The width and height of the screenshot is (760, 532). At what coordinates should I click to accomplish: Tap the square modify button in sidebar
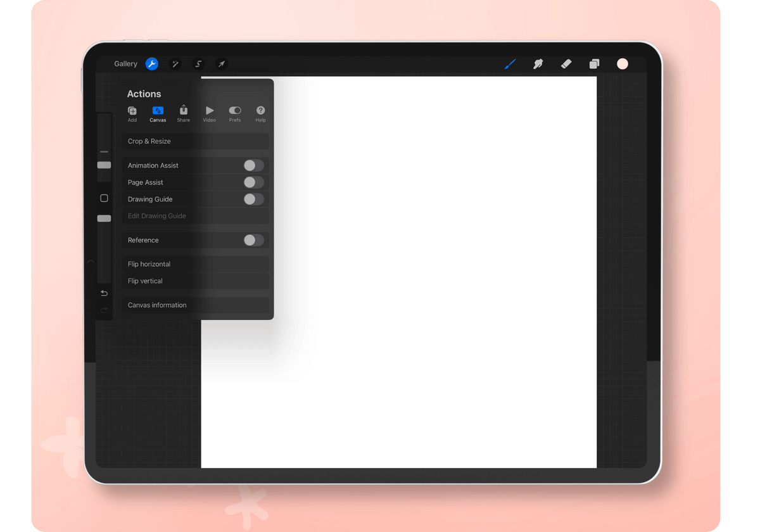click(104, 198)
